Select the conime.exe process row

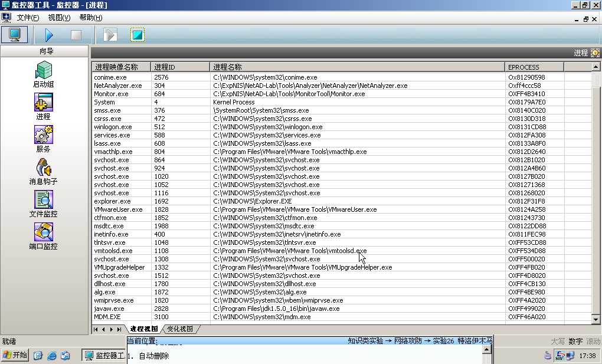[342, 77]
